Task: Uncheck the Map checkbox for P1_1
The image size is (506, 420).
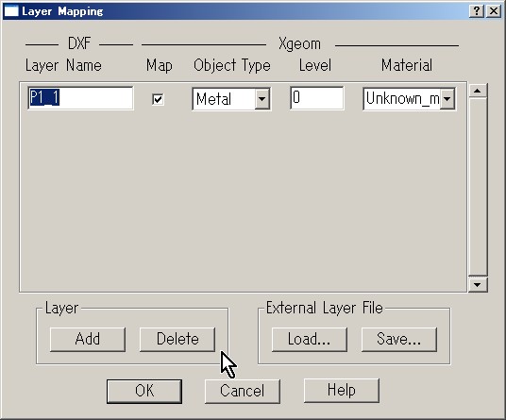Action: (158, 99)
